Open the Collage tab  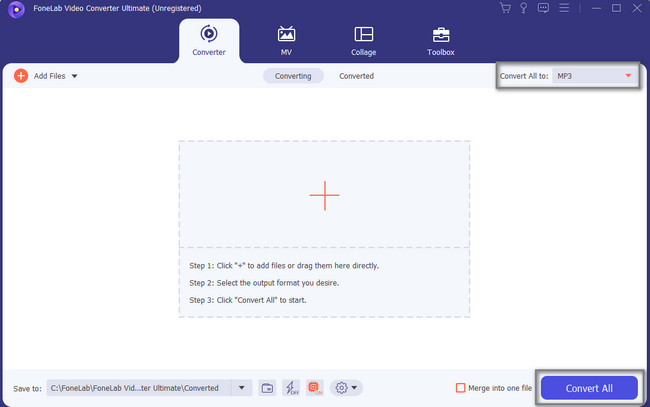coord(364,41)
